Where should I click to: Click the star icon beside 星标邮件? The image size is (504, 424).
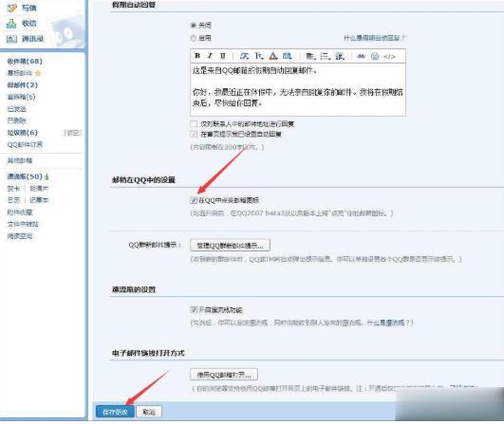38,73
